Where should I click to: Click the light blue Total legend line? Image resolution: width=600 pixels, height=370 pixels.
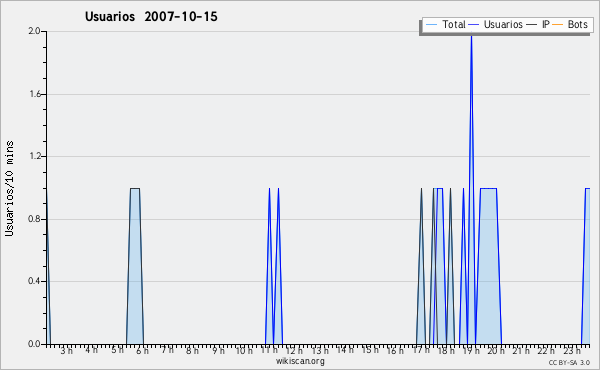coord(431,25)
